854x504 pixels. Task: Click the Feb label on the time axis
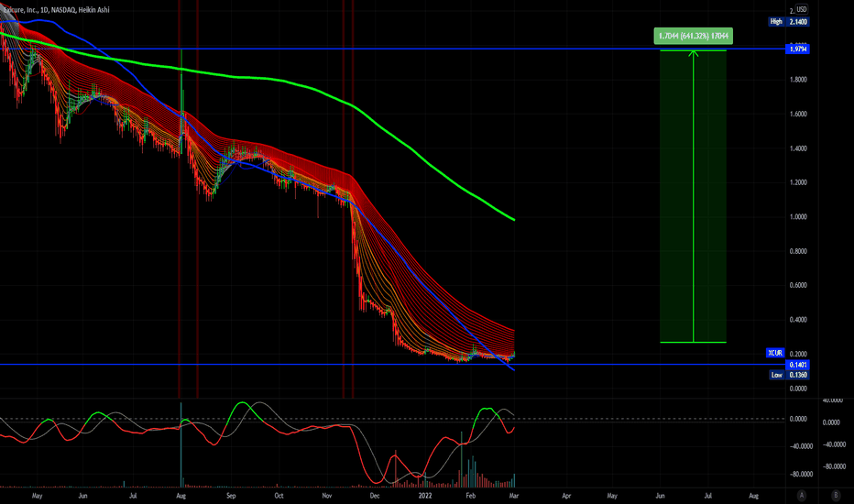471,496
